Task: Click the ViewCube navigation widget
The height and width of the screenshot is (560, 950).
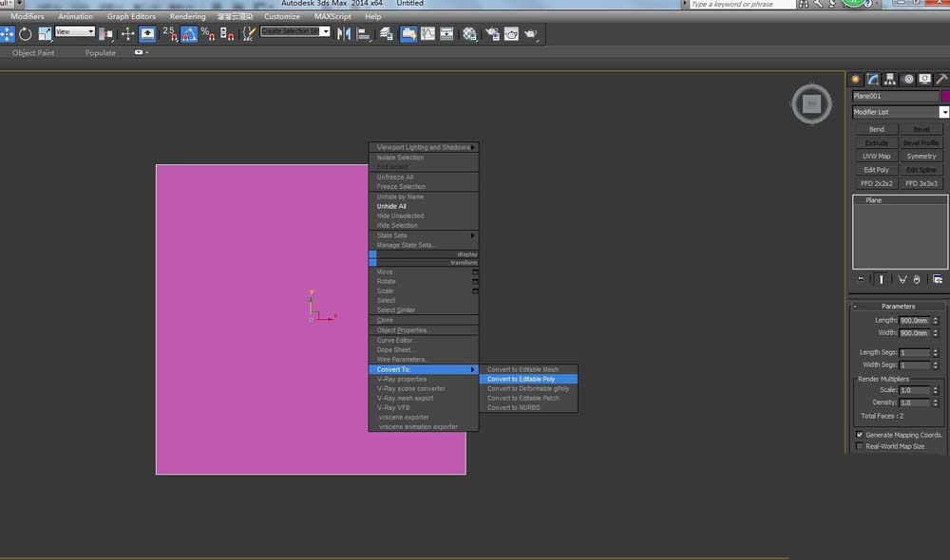Action: (x=811, y=103)
